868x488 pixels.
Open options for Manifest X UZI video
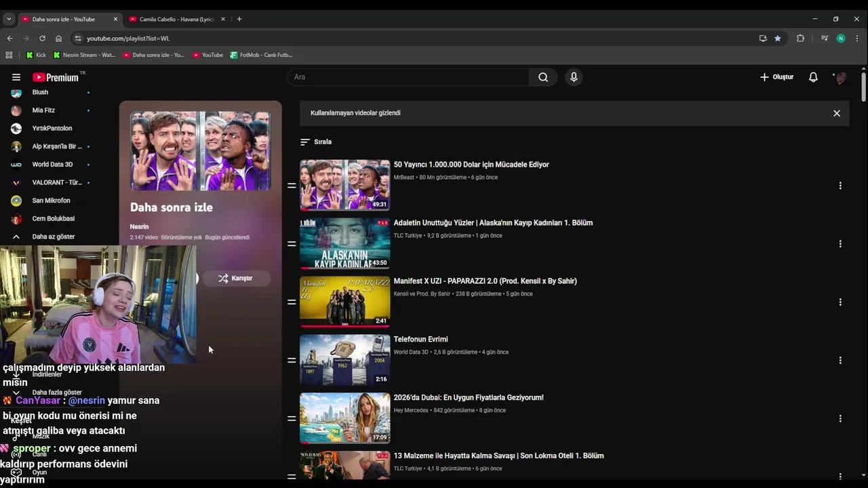pos(840,302)
